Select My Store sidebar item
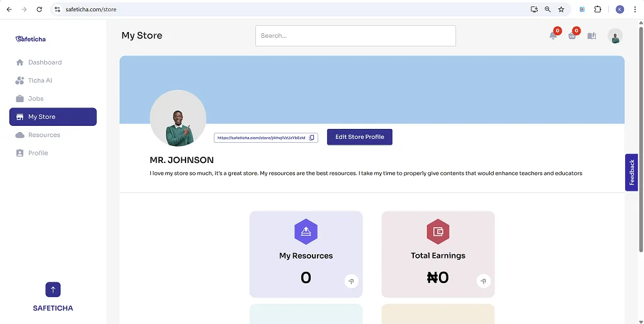The height and width of the screenshot is (324, 644). [53, 116]
